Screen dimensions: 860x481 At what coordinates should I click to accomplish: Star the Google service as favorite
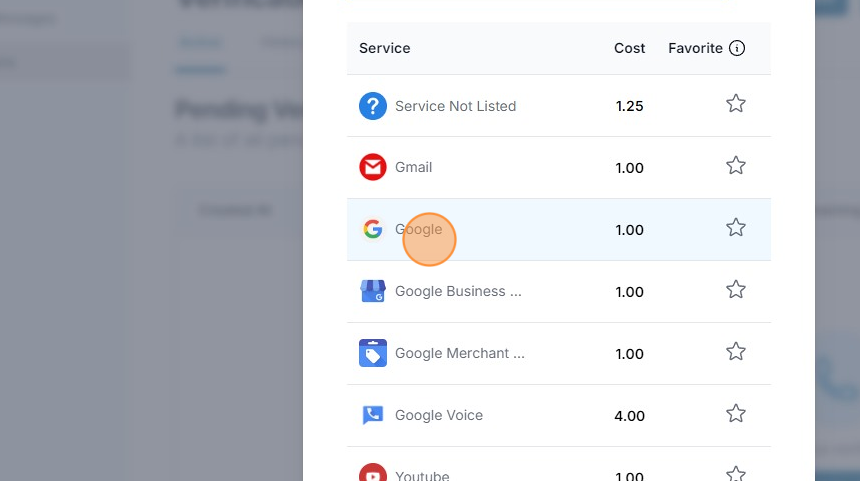tap(735, 228)
